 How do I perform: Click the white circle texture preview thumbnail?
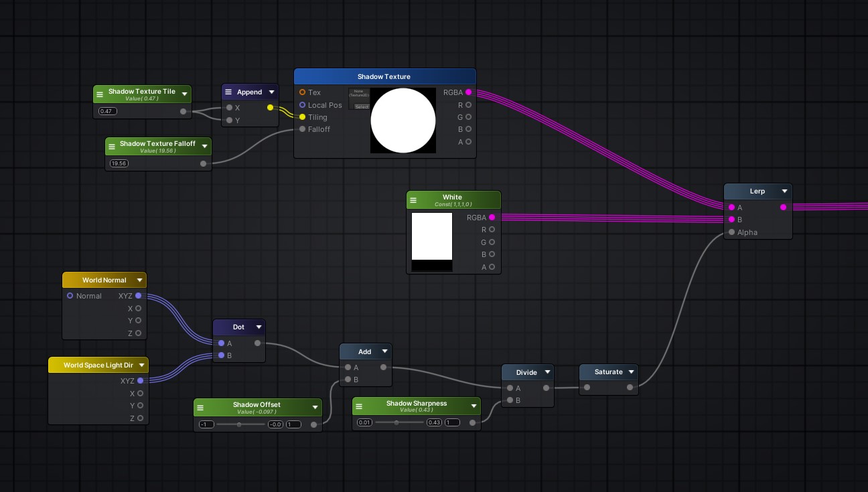403,121
